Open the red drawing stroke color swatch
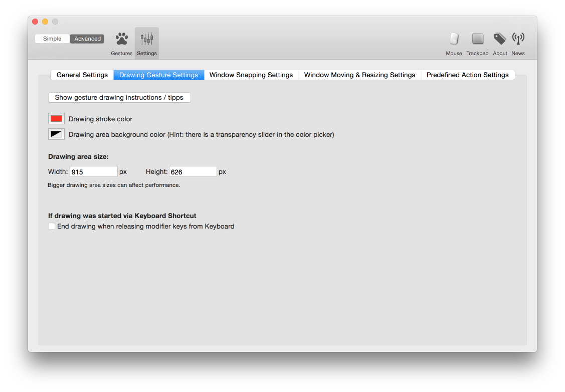Viewport: 565px width, 392px height. [56, 119]
